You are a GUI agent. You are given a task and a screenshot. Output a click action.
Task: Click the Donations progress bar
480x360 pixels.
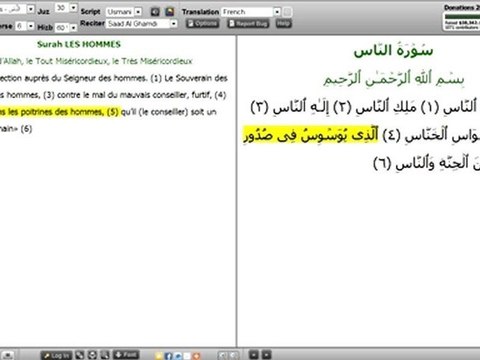[x=463, y=17]
